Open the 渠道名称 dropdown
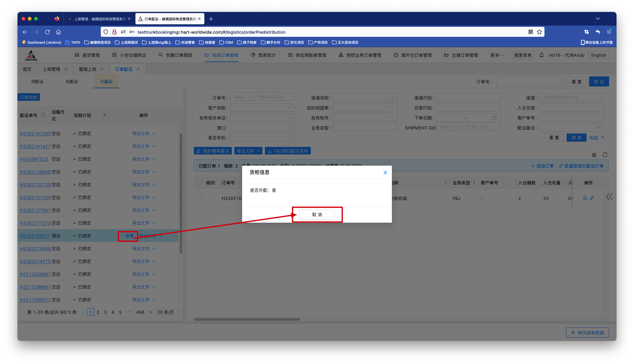The height and width of the screenshot is (364, 634). click(365, 98)
